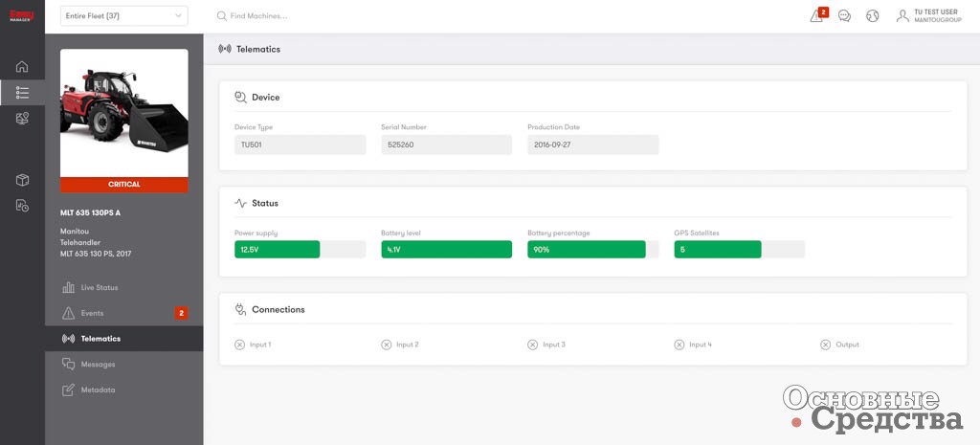Click the CRITICAL status banner

(123, 185)
